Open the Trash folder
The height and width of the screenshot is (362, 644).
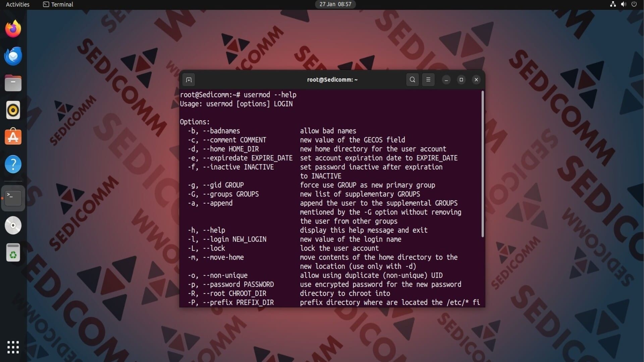(13, 252)
